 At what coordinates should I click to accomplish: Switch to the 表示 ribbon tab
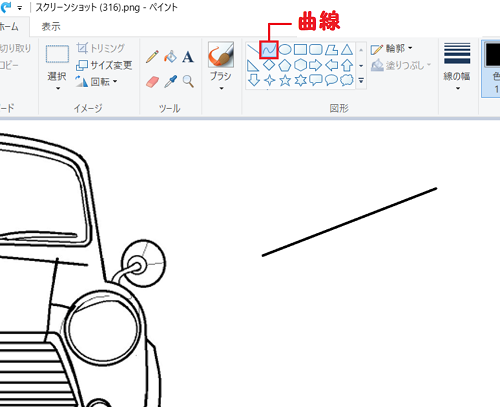(x=51, y=27)
